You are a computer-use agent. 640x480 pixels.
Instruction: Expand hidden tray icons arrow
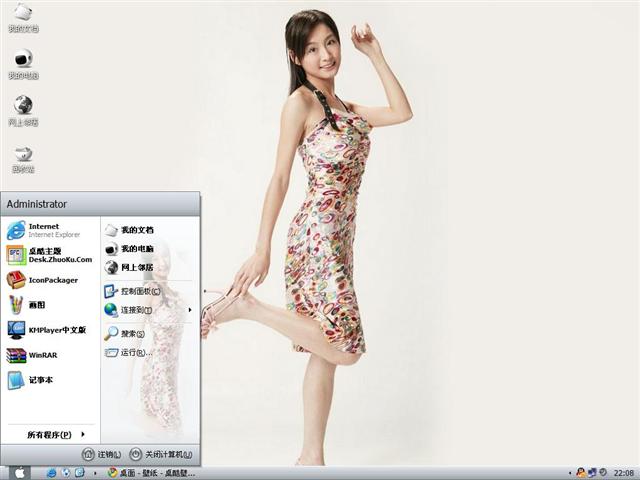click(570, 473)
